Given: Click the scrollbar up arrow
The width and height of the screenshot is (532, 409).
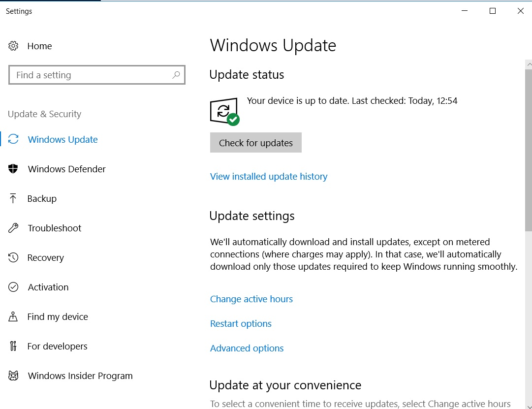Looking at the screenshot, I should click(x=529, y=64).
